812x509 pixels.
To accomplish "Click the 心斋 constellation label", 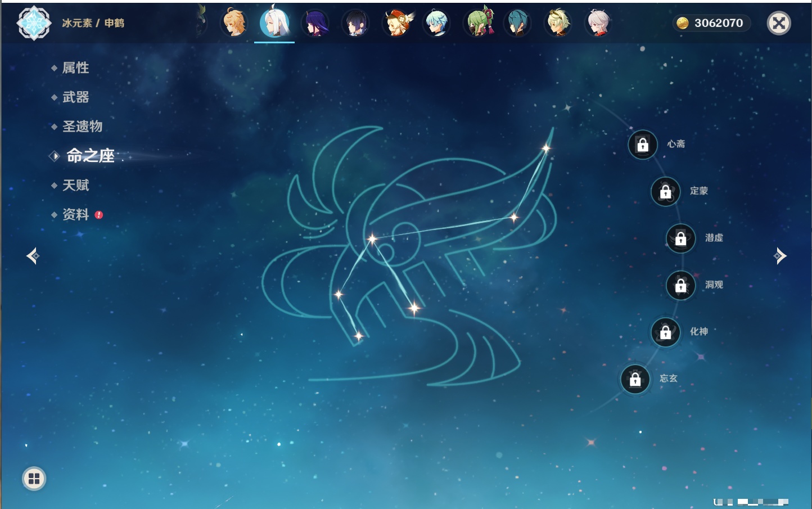I will pos(676,144).
